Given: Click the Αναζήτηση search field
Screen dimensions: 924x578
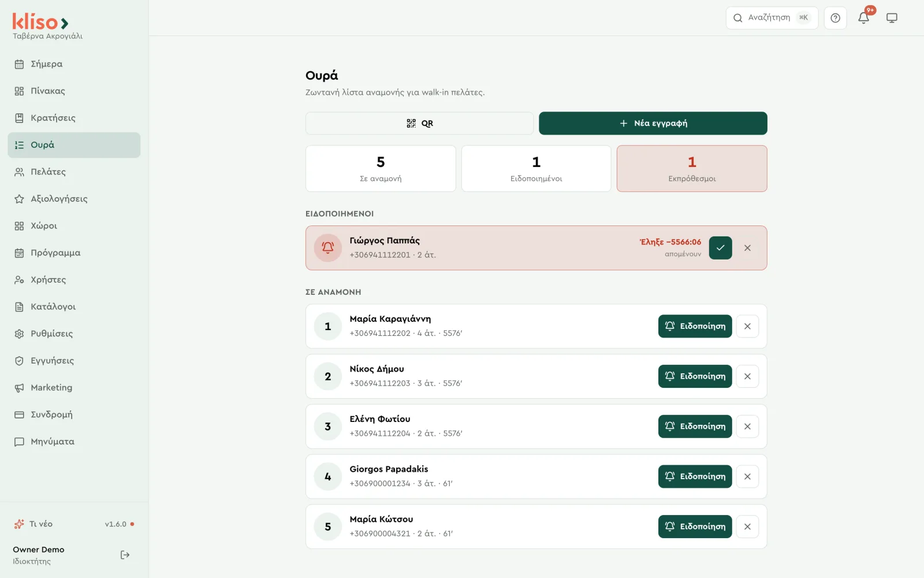Looking at the screenshot, I should [772, 18].
